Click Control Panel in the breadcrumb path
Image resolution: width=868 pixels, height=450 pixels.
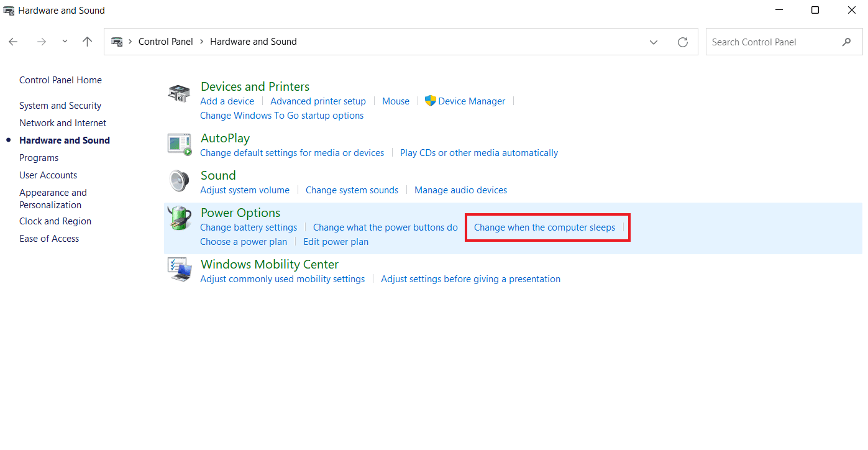166,42
